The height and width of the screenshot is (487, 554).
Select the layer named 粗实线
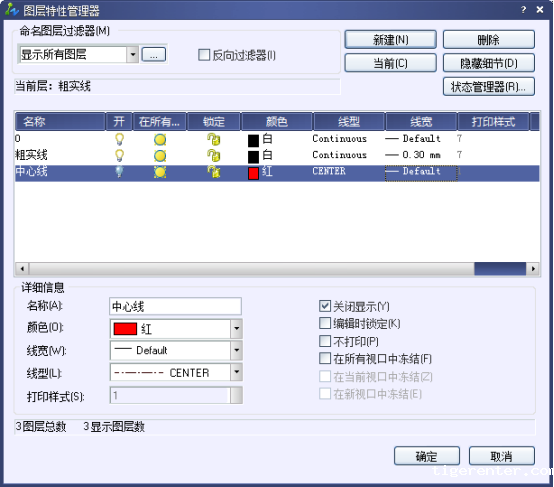point(31,155)
